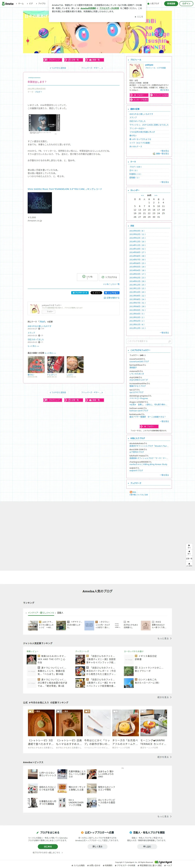The image size is (195, 868).
Task: Open recent post ほめられると嬉しいものです in sidebar
Action: [141, 114]
